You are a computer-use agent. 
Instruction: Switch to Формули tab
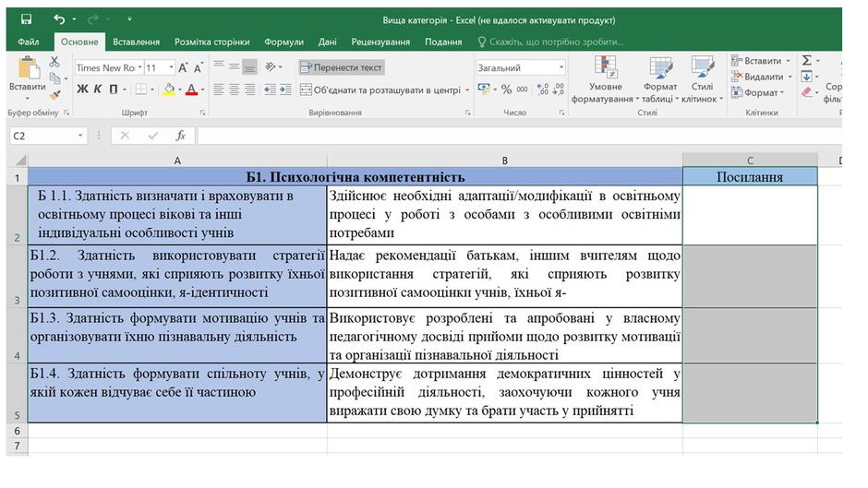(284, 42)
